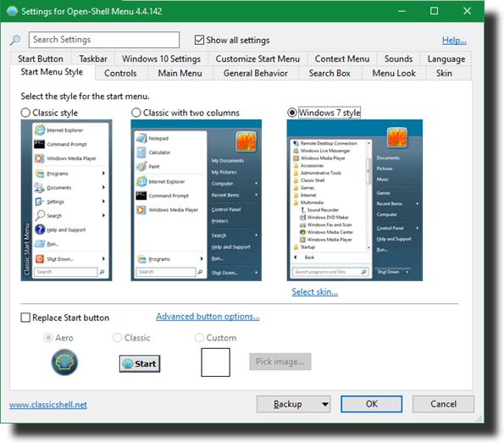This screenshot has height=443, width=504.
Task: Click the search magnifier icon beside Search Settings
Action: tap(14, 40)
